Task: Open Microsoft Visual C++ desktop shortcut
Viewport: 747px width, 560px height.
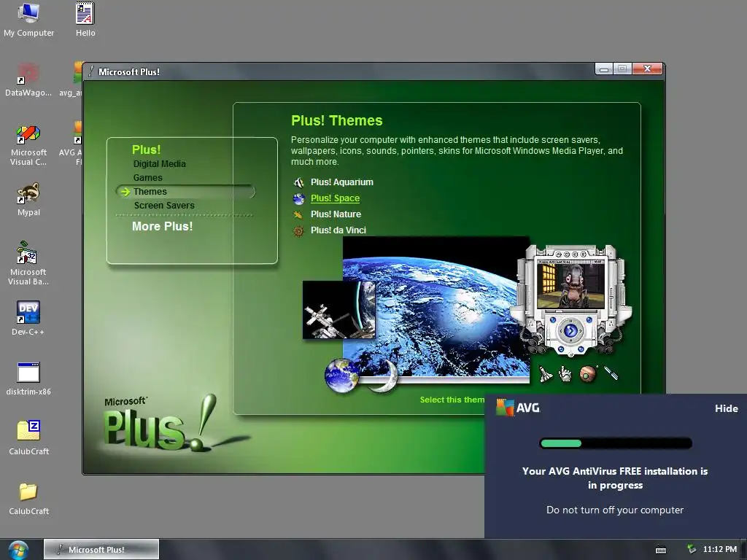Action: pyautogui.click(x=28, y=145)
